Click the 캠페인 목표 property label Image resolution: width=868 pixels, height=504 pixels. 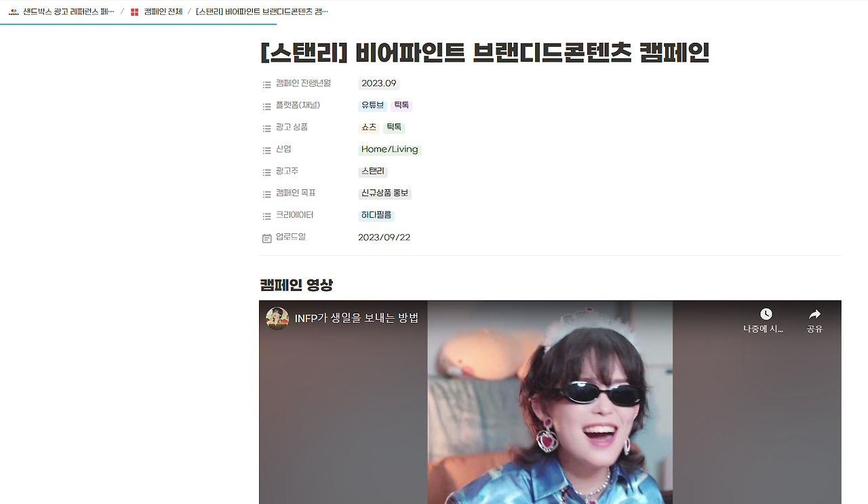[296, 193]
